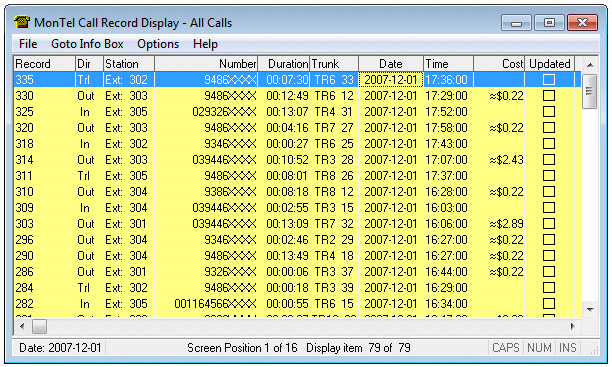
Task: Click horizontal scrollbar right arrow
Action: coord(573,326)
